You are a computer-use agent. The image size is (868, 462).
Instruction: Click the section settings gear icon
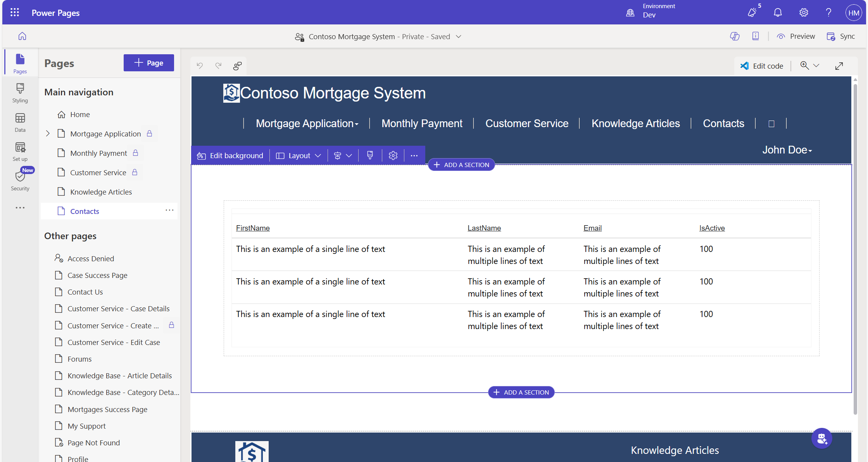393,155
